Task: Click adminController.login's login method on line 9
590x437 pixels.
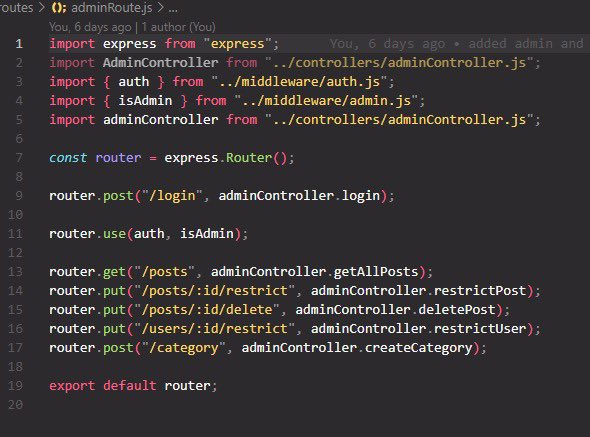Action: (x=360, y=196)
